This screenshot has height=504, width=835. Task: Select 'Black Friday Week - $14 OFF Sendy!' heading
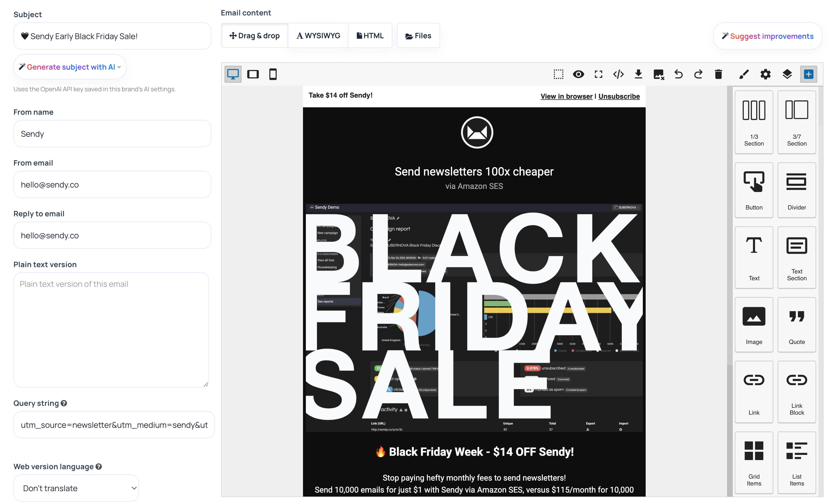tap(474, 452)
